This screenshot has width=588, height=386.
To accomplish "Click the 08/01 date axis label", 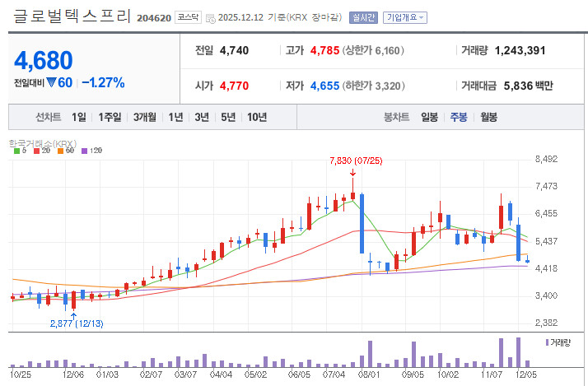I will pos(369,374).
